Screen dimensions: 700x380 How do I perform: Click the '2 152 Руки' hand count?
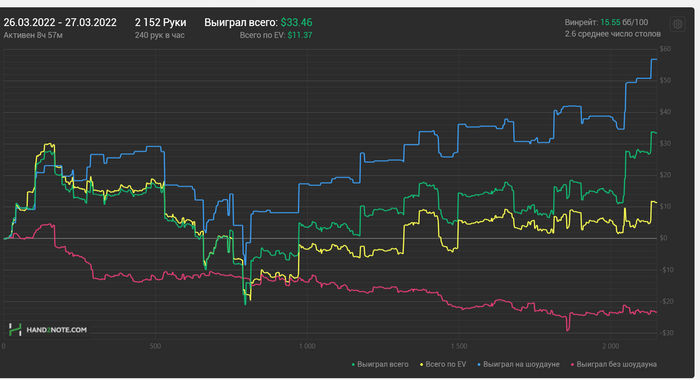coord(161,22)
